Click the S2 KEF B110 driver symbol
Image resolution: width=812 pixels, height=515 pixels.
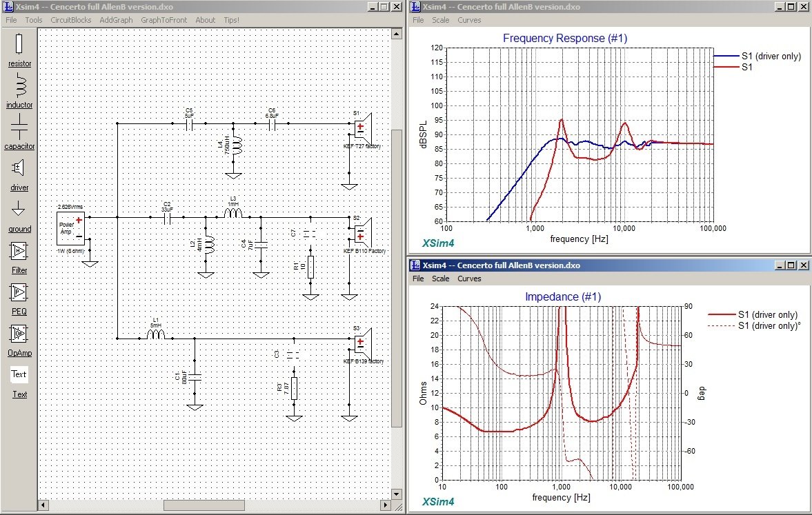click(x=363, y=233)
